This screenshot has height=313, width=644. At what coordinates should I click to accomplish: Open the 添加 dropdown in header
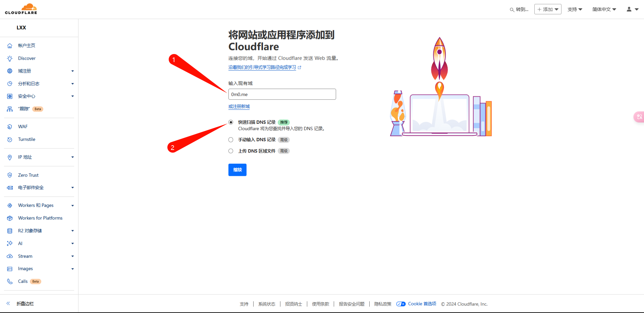point(547,9)
